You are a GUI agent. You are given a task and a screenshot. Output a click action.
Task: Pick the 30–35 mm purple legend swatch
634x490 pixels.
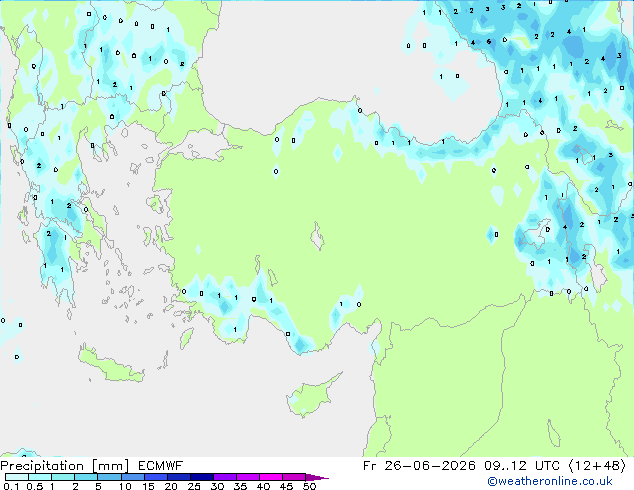tap(224, 477)
